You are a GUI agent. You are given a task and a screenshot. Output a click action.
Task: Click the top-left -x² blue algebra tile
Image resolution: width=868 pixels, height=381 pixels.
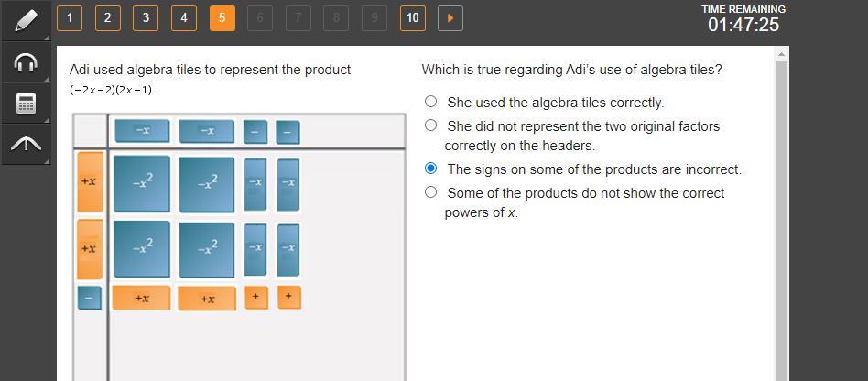coord(142,183)
